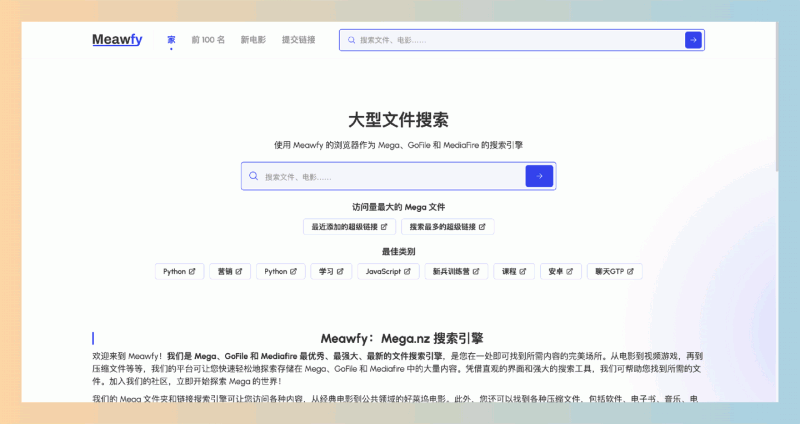Image resolution: width=800 pixels, height=424 pixels.
Task: Focus the header search input field
Action: [520, 40]
